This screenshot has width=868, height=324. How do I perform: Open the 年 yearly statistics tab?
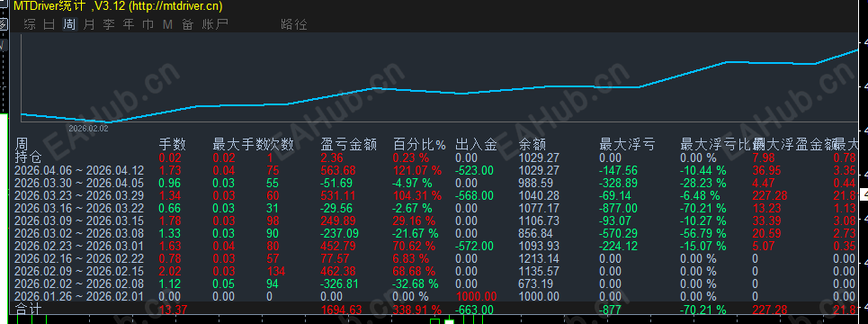point(129,24)
